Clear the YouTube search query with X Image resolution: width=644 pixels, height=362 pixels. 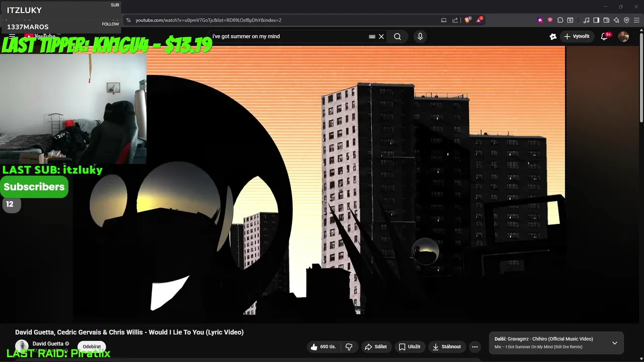pyautogui.click(x=381, y=36)
